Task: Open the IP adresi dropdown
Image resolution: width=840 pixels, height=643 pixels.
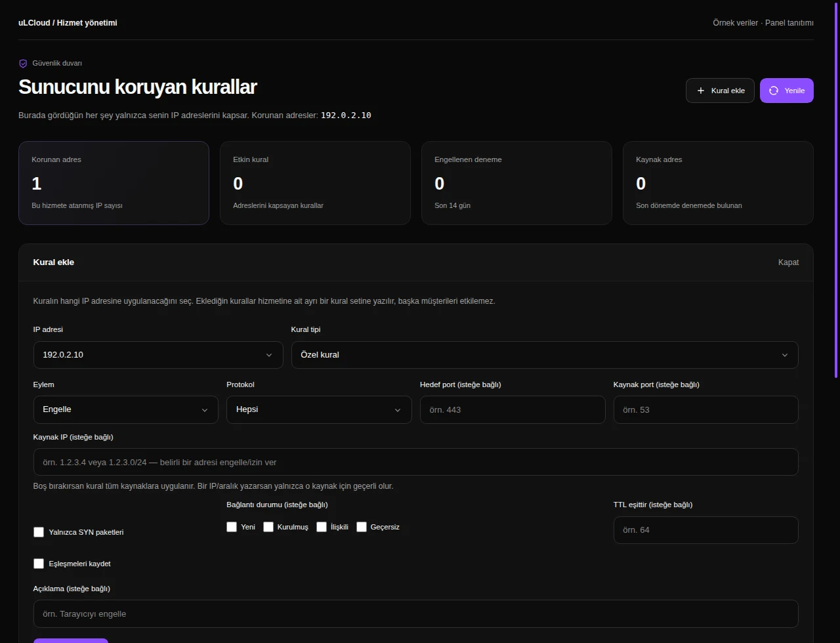Action: point(158,355)
